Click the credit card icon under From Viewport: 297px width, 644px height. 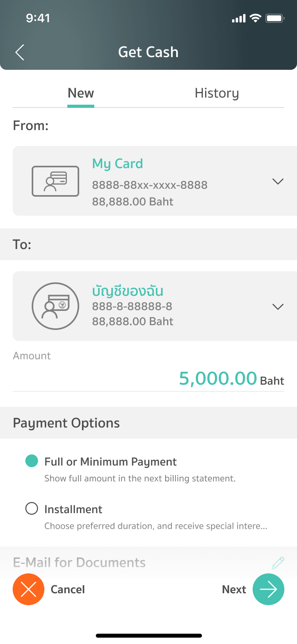tap(55, 181)
